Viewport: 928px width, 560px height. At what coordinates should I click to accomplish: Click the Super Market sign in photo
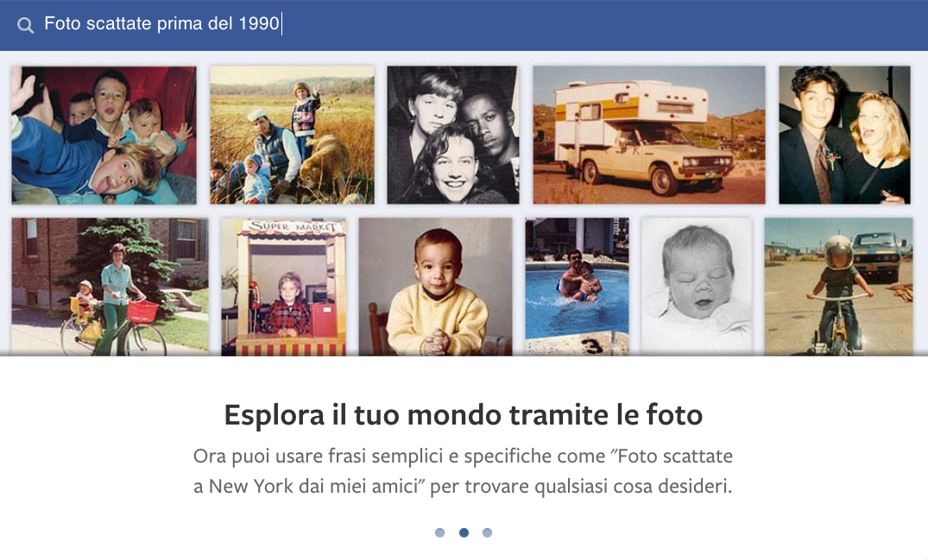pyautogui.click(x=292, y=227)
